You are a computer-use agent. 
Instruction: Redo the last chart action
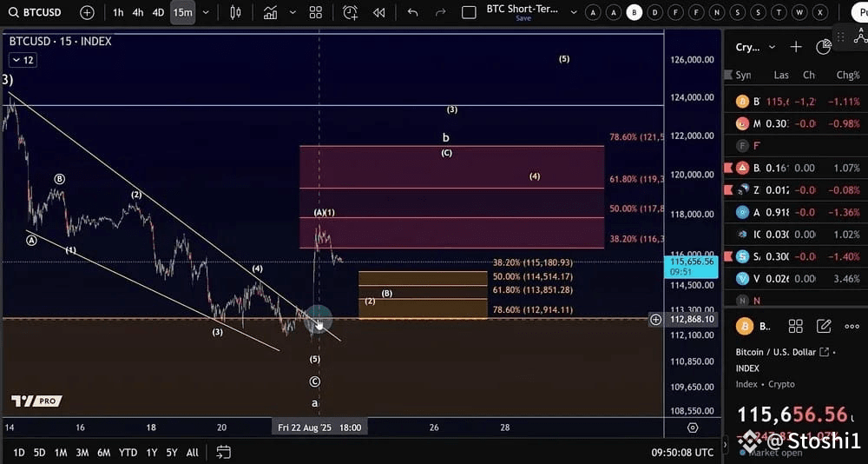[441, 12]
